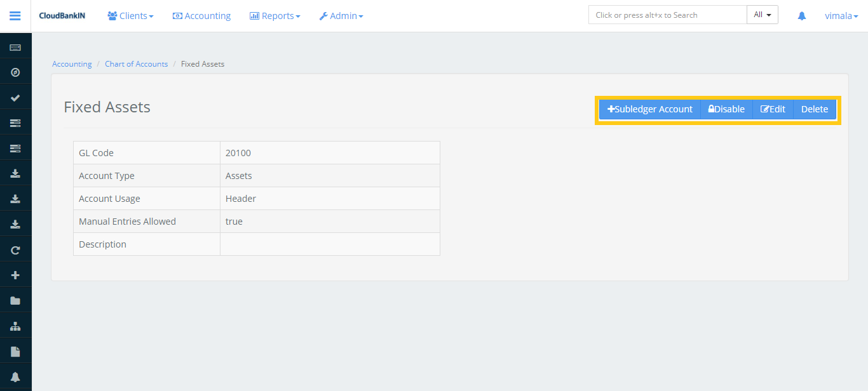The image size is (868, 391).
Task: Click the checkmark approval icon in sidebar
Action: (15, 97)
